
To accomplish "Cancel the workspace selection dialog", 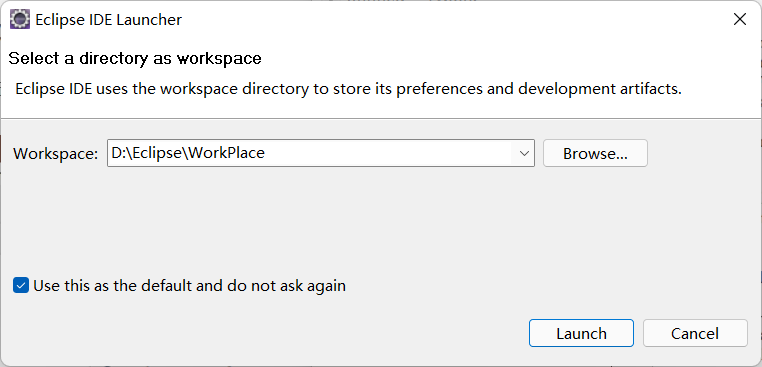I will [x=695, y=333].
